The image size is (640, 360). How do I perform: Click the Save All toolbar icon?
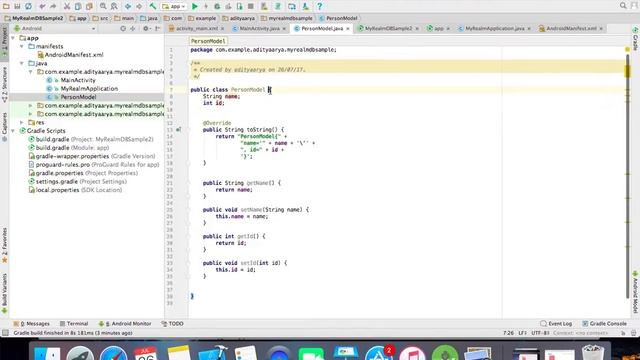(x=17, y=6)
